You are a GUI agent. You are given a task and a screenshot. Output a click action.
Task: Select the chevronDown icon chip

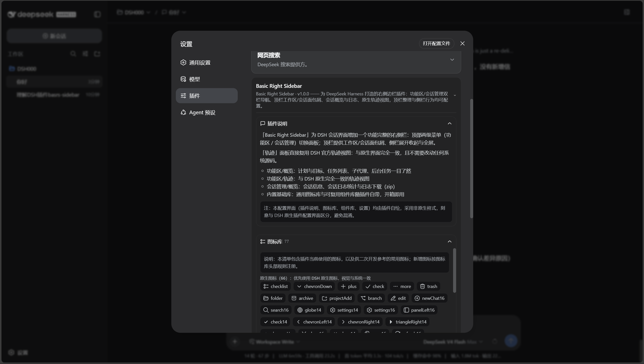click(314, 286)
